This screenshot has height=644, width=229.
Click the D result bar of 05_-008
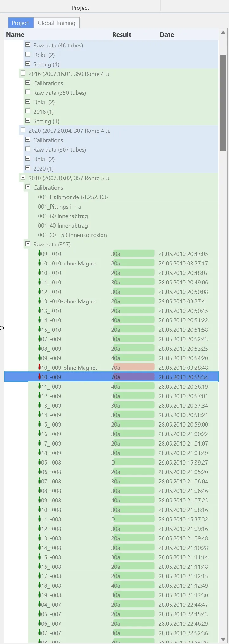point(134,462)
